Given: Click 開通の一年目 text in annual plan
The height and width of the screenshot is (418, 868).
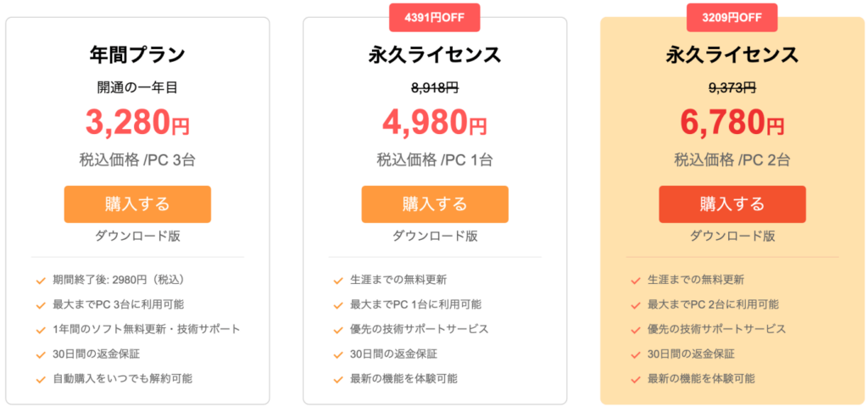Looking at the screenshot, I should click(x=137, y=86).
